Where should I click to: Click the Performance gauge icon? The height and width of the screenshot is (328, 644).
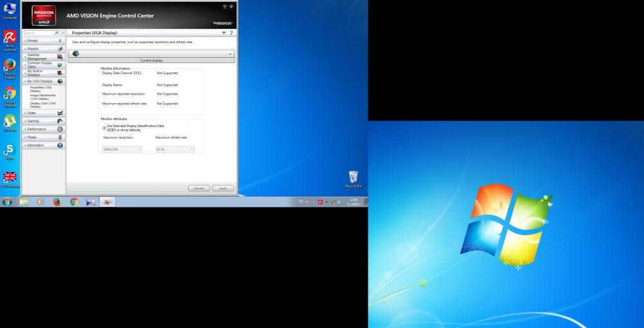pos(61,129)
